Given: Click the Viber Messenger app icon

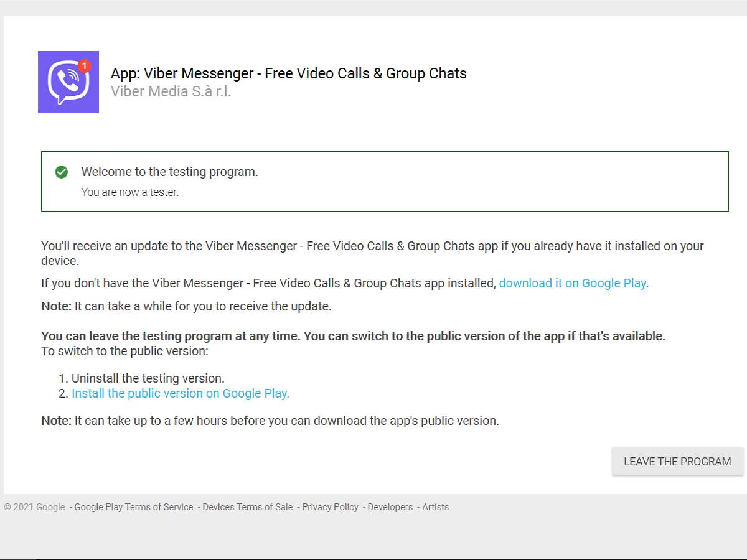Looking at the screenshot, I should (x=68, y=82).
